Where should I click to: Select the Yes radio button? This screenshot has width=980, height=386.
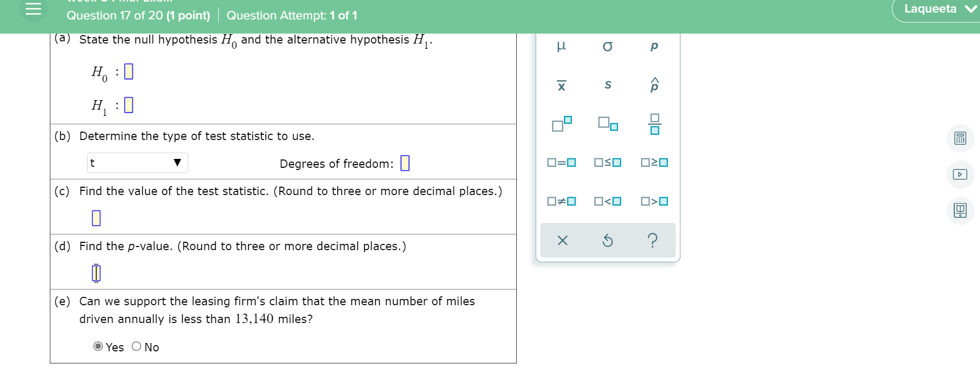click(x=98, y=347)
